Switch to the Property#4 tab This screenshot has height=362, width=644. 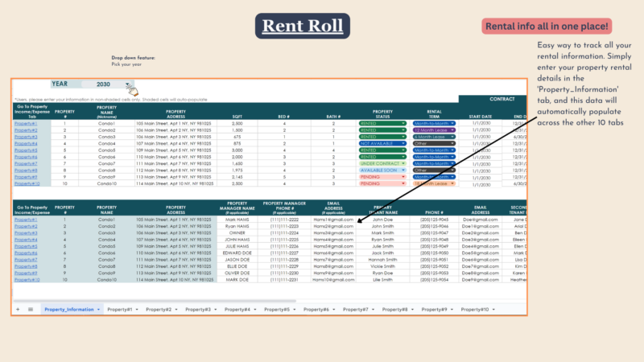coord(237,310)
